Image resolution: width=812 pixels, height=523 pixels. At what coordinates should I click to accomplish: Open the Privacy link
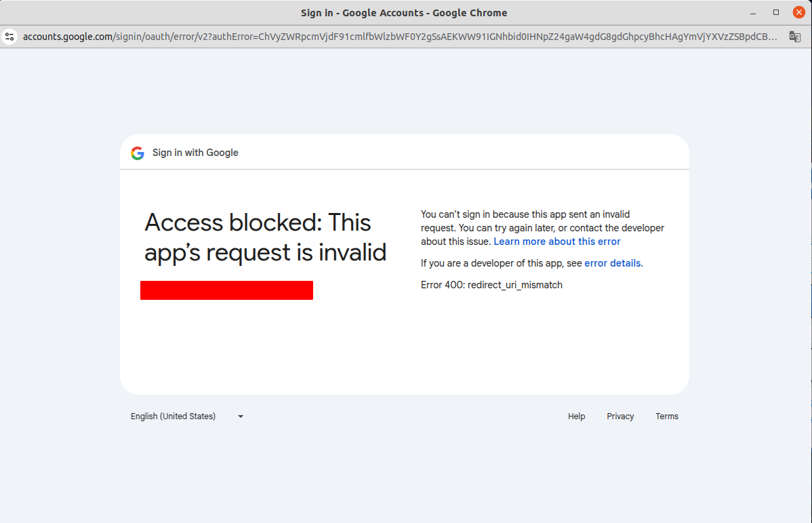620,417
